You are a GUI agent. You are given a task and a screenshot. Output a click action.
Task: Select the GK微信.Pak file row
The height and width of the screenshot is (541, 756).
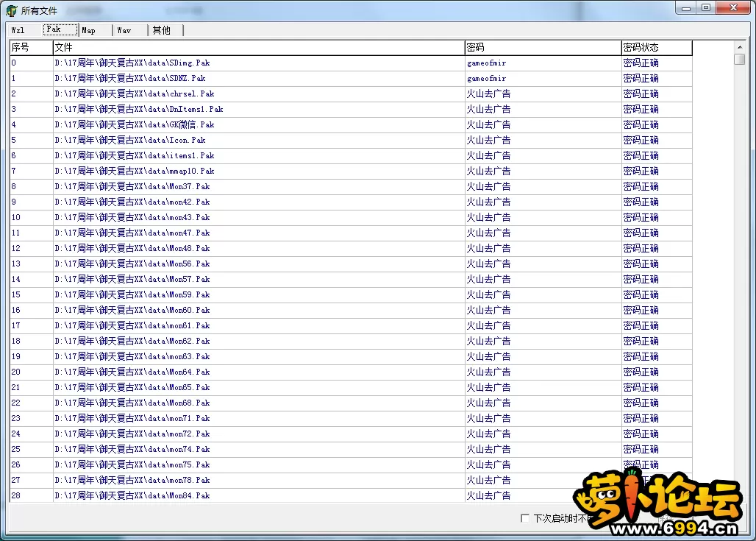(x=351, y=124)
